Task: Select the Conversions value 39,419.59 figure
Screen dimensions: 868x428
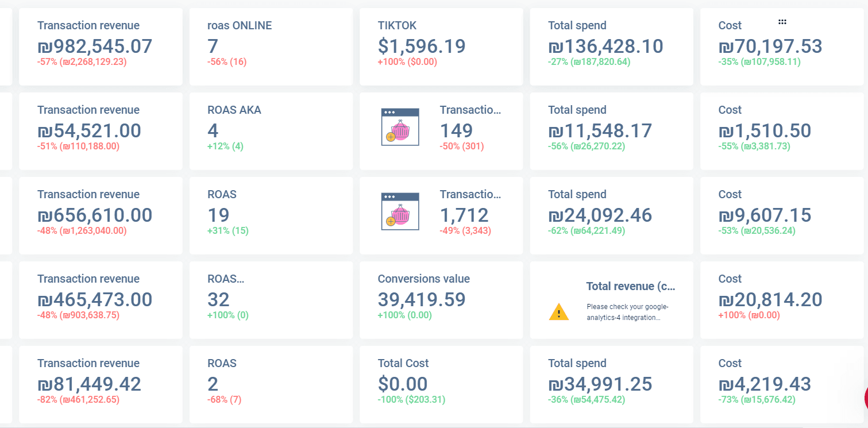Action: pyautogui.click(x=422, y=299)
